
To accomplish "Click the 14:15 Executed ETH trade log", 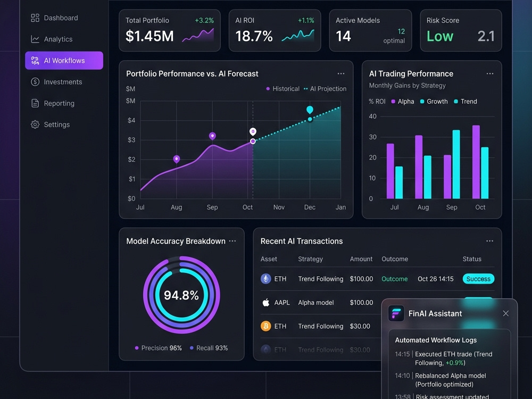I will (444, 358).
